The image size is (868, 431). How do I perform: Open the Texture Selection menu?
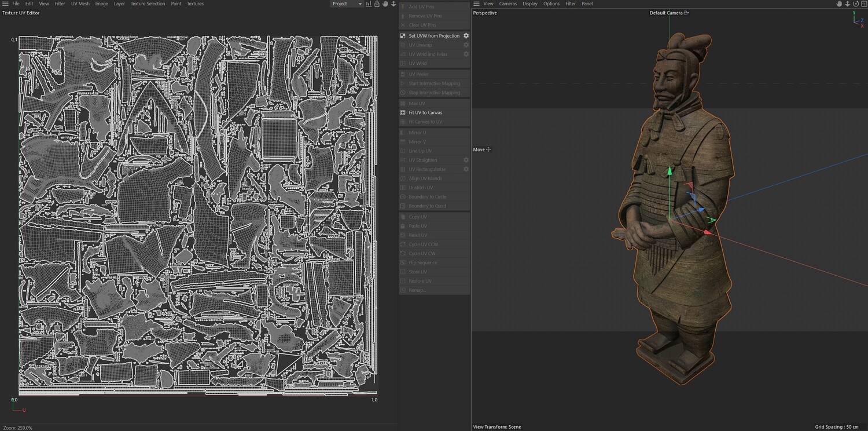click(148, 4)
